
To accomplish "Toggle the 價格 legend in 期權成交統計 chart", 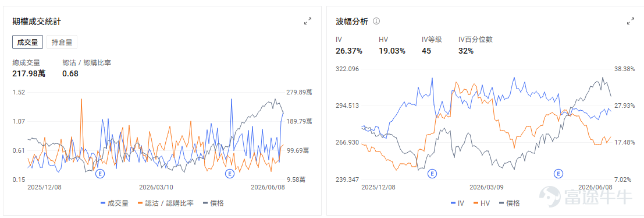I will click(214, 203).
